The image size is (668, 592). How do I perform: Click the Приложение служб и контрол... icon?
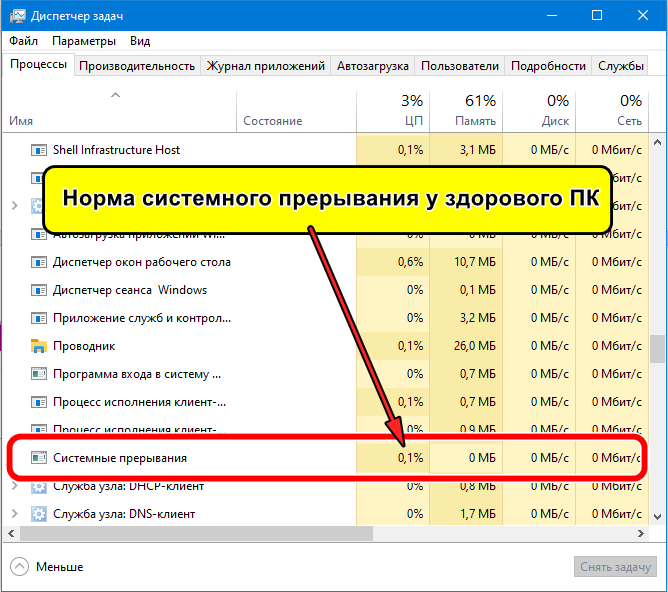39,318
